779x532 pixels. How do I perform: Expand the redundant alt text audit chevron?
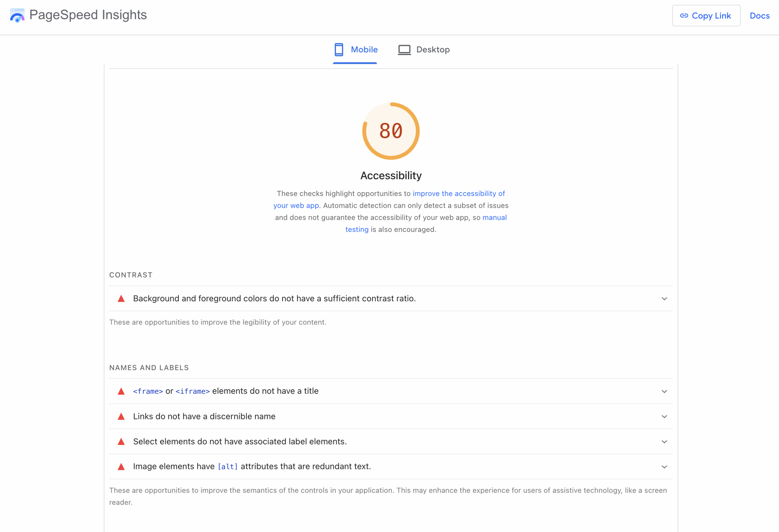click(x=664, y=467)
